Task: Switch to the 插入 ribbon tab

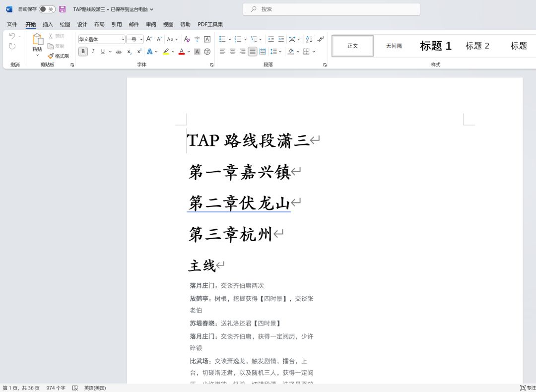Action: pos(47,24)
